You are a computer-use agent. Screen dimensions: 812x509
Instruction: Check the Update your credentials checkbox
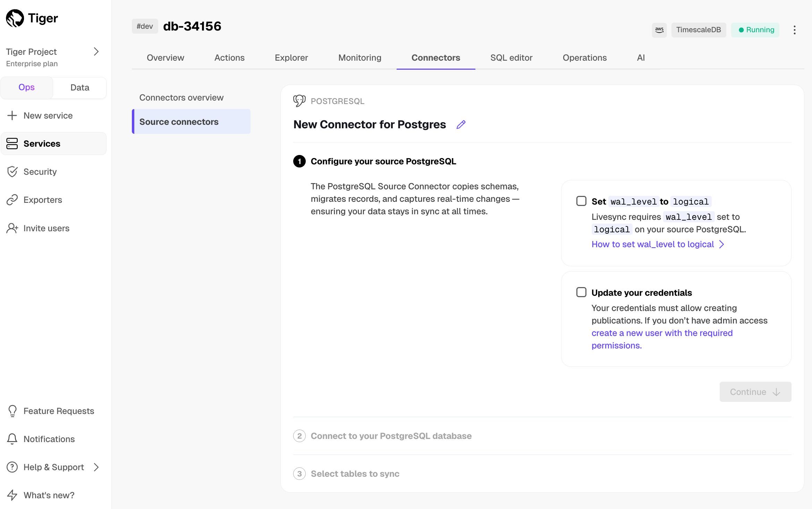pos(581,292)
